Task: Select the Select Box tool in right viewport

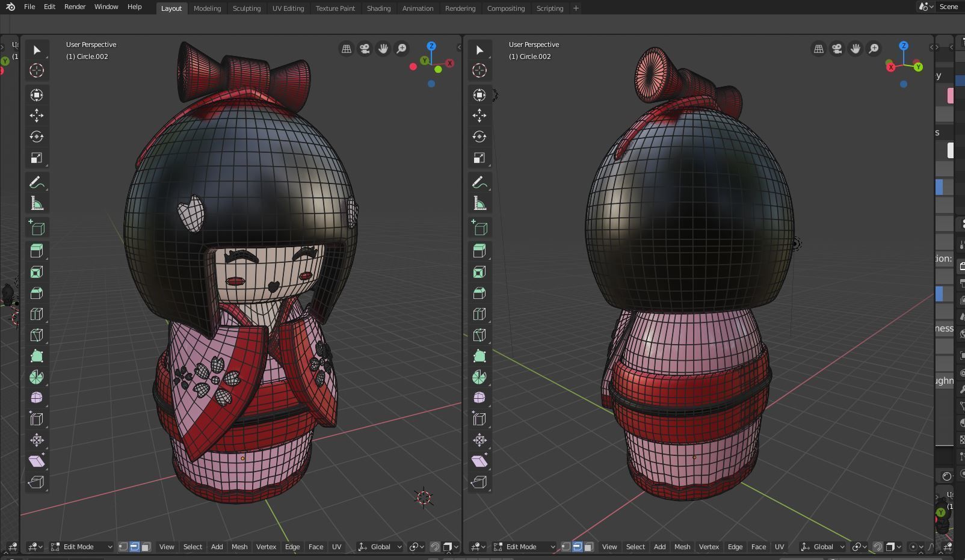Action: click(479, 50)
